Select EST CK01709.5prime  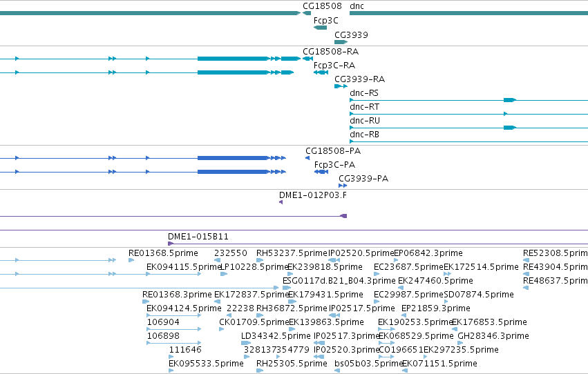pos(254,323)
